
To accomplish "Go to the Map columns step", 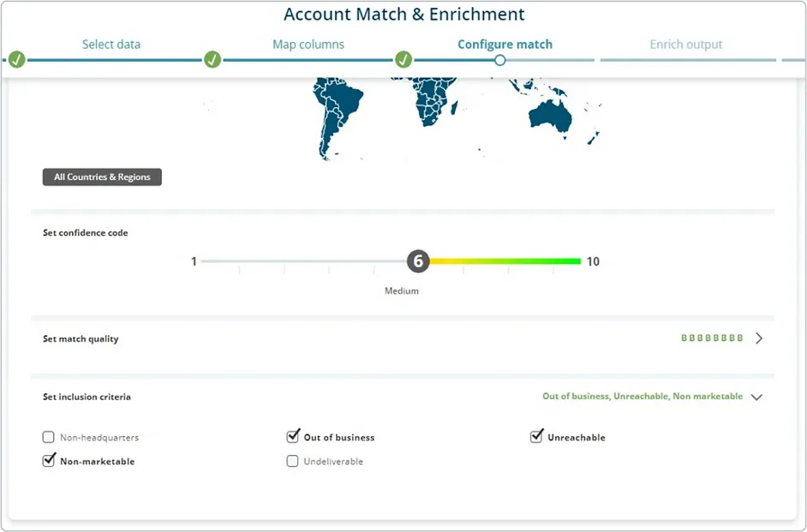I will tap(308, 45).
